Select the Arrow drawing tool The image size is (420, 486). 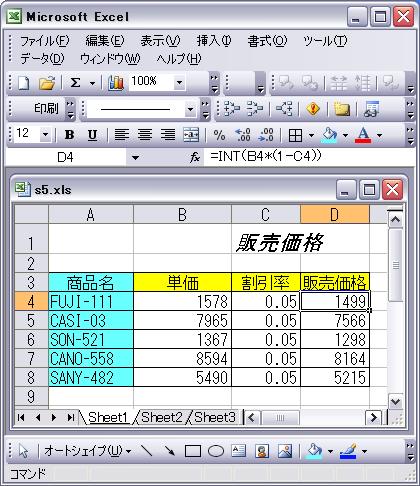tap(170, 451)
